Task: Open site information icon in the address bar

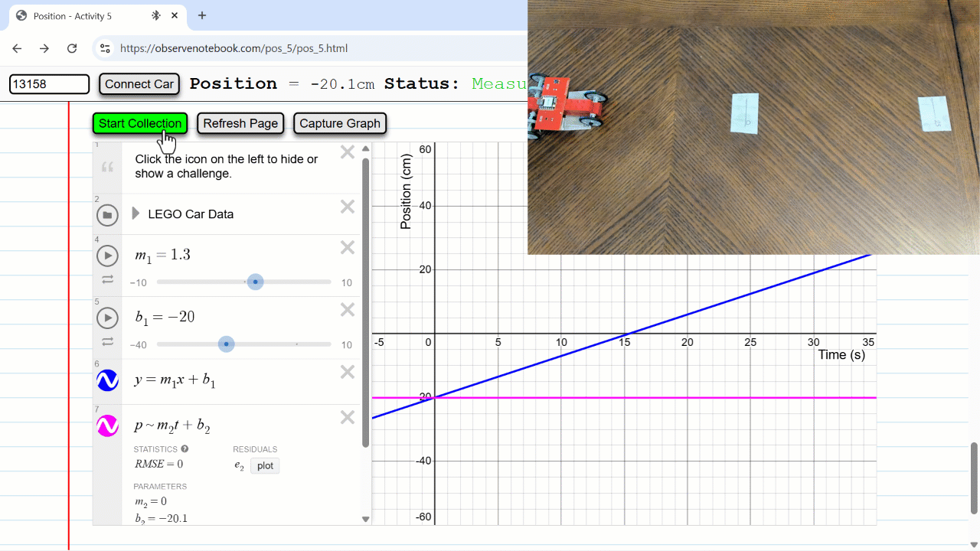Action: (104, 47)
